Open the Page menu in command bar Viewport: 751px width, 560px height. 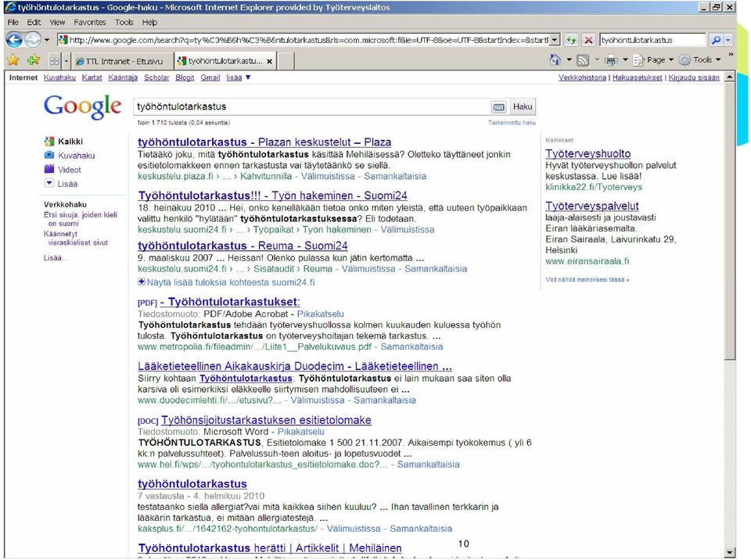coord(654,60)
